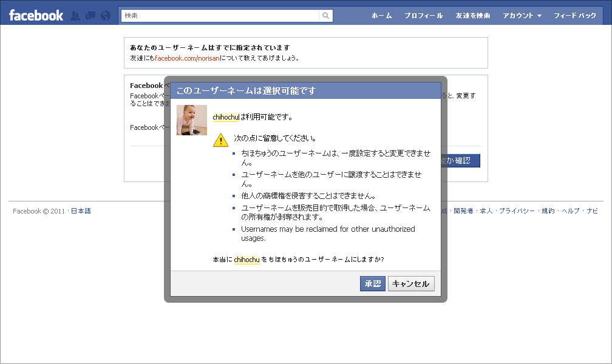Go to ホーム in top navigation
The width and height of the screenshot is (612, 364).
point(381,16)
